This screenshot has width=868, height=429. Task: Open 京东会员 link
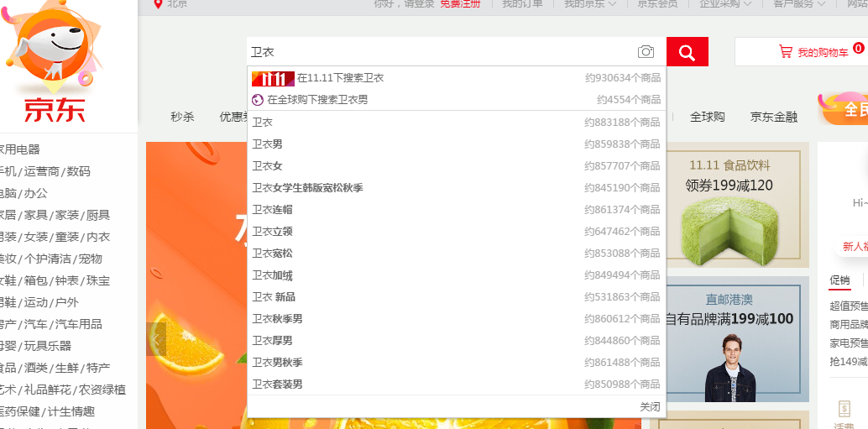click(x=657, y=4)
